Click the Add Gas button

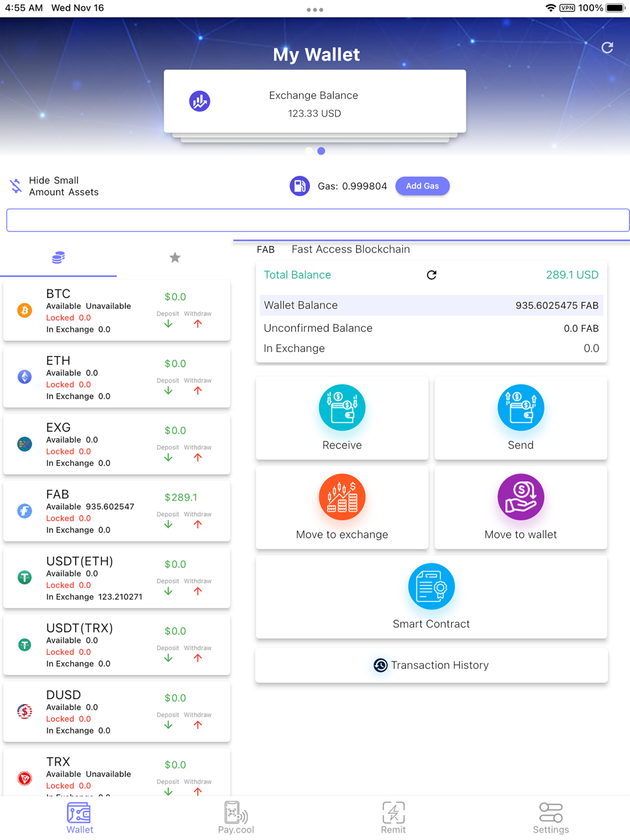(x=422, y=186)
